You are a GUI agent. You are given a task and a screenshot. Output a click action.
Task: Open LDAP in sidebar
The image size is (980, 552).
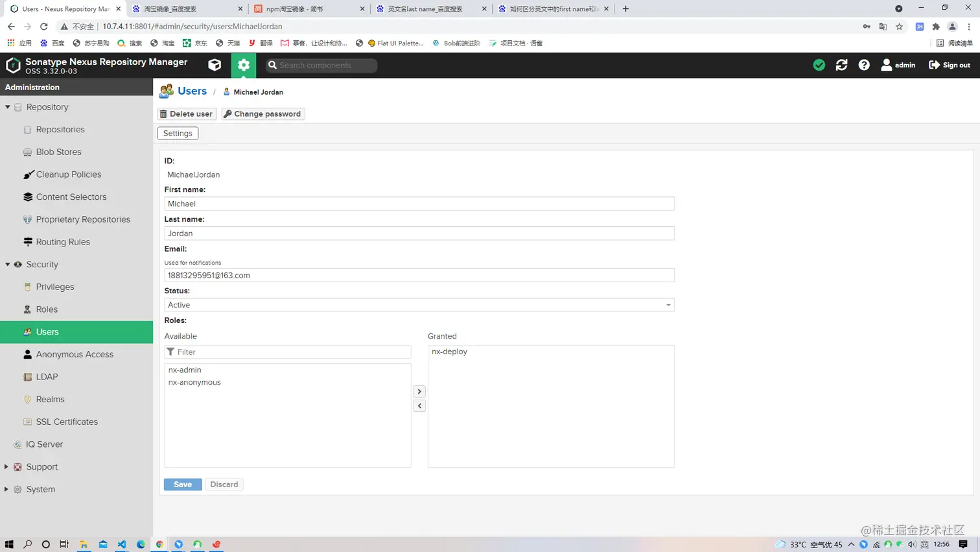point(47,377)
